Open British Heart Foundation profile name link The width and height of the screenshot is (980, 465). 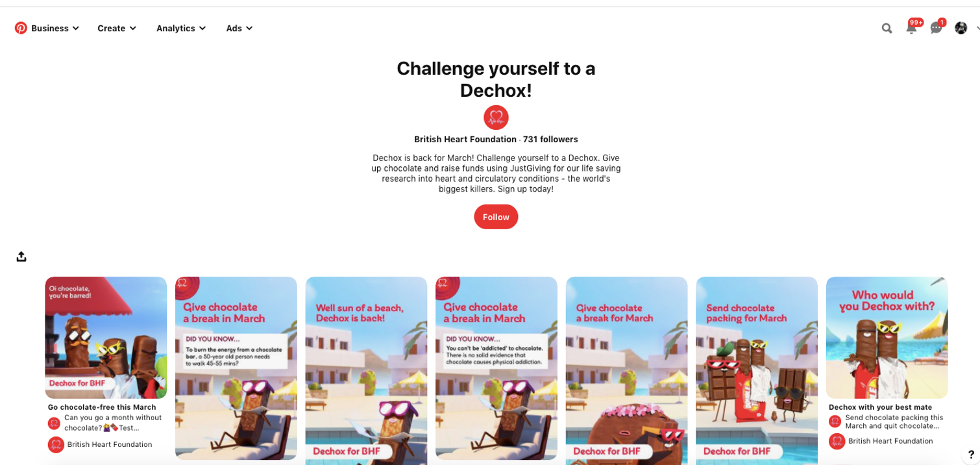(x=465, y=139)
